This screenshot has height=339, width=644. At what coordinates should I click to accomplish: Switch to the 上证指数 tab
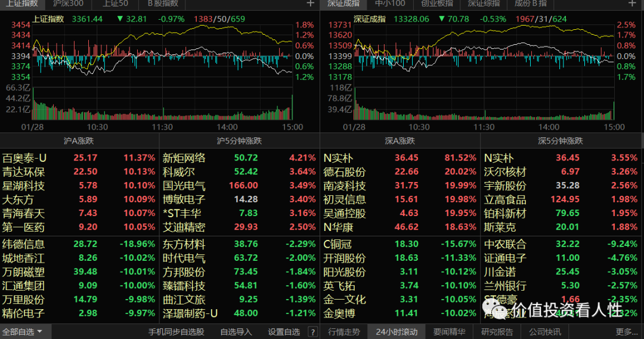coord(23,4)
